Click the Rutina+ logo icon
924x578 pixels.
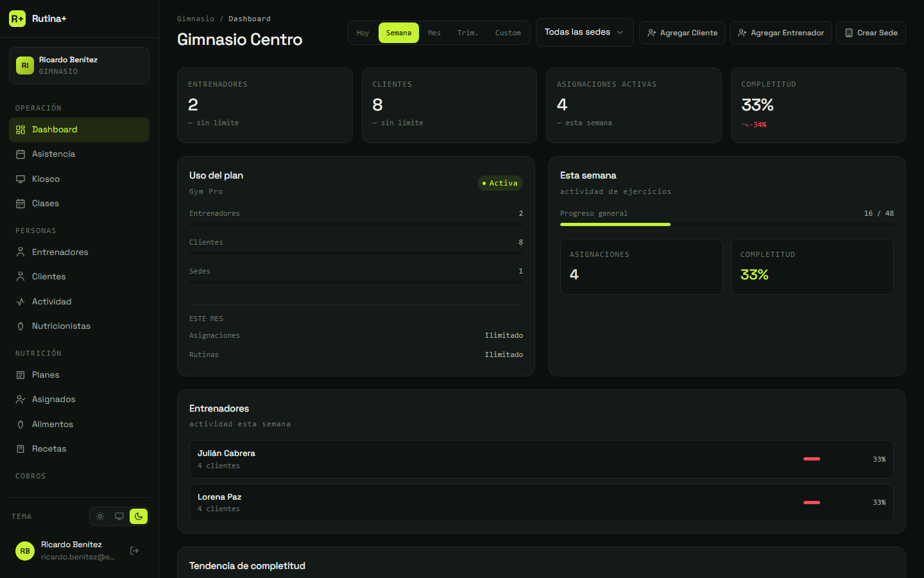pyautogui.click(x=17, y=19)
